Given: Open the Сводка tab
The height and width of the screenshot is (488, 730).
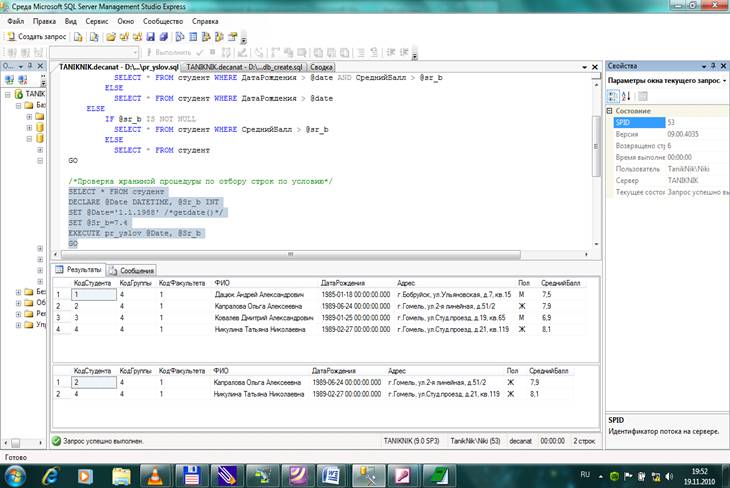Looking at the screenshot, I should (323, 66).
